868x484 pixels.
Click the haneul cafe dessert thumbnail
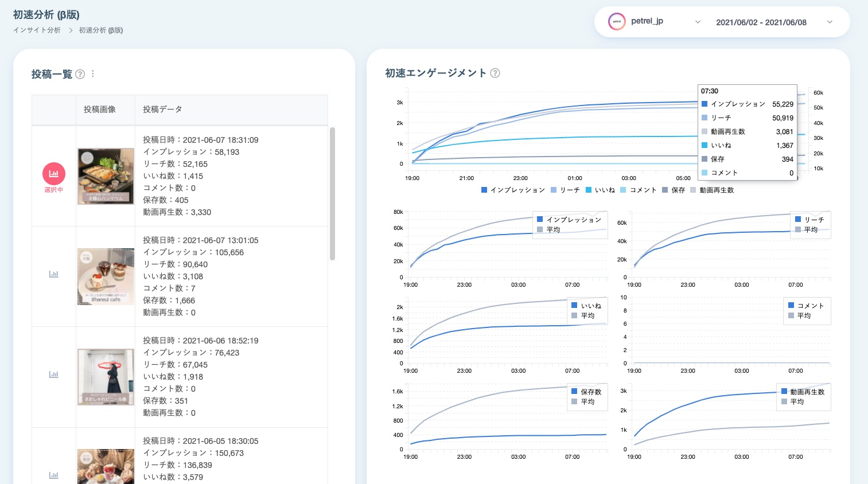coord(106,276)
